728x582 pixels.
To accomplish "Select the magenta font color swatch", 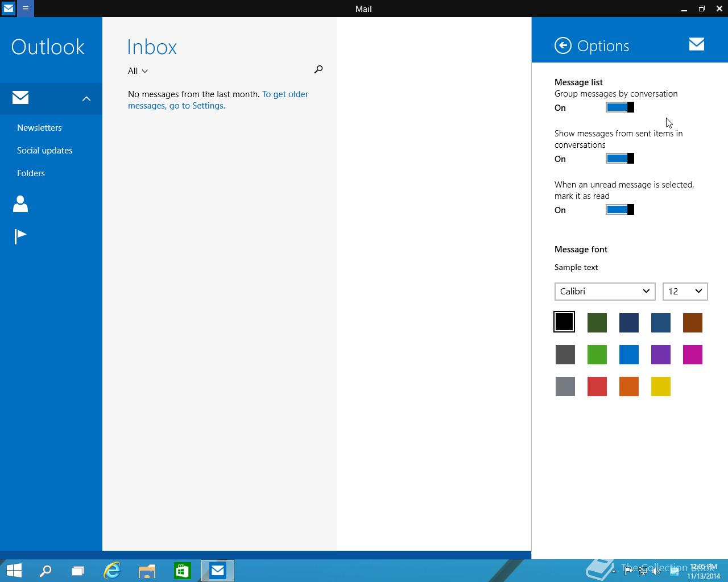I will (x=693, y=355).
